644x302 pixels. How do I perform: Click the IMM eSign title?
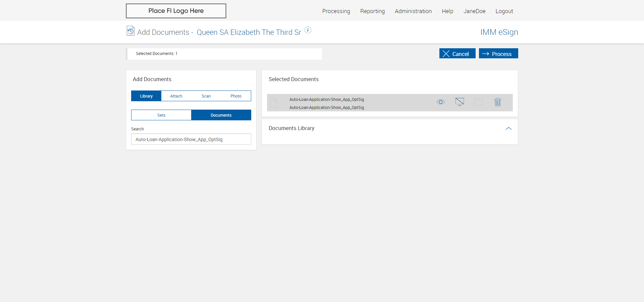pyautogui.click(x=499, y=32)
